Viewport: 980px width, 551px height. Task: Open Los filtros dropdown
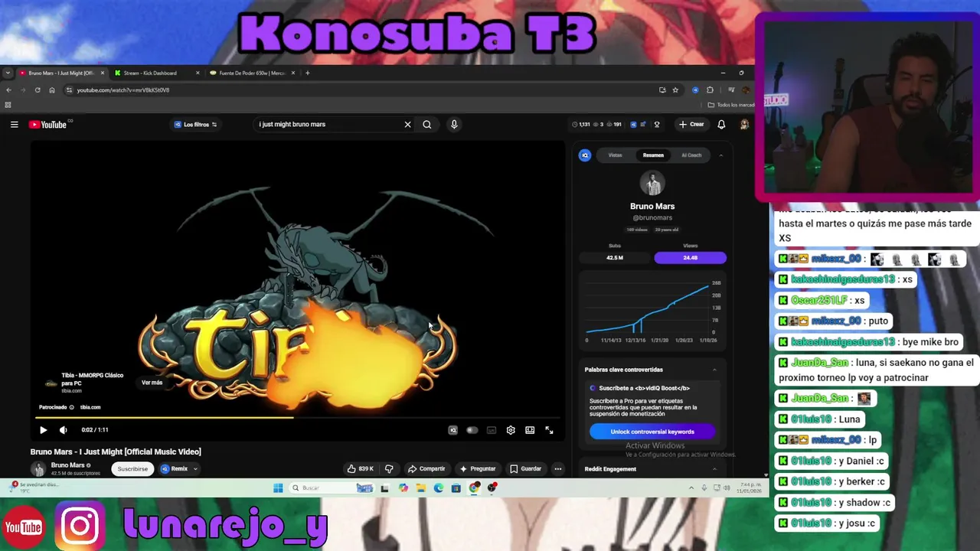click(x=195, y=125)
